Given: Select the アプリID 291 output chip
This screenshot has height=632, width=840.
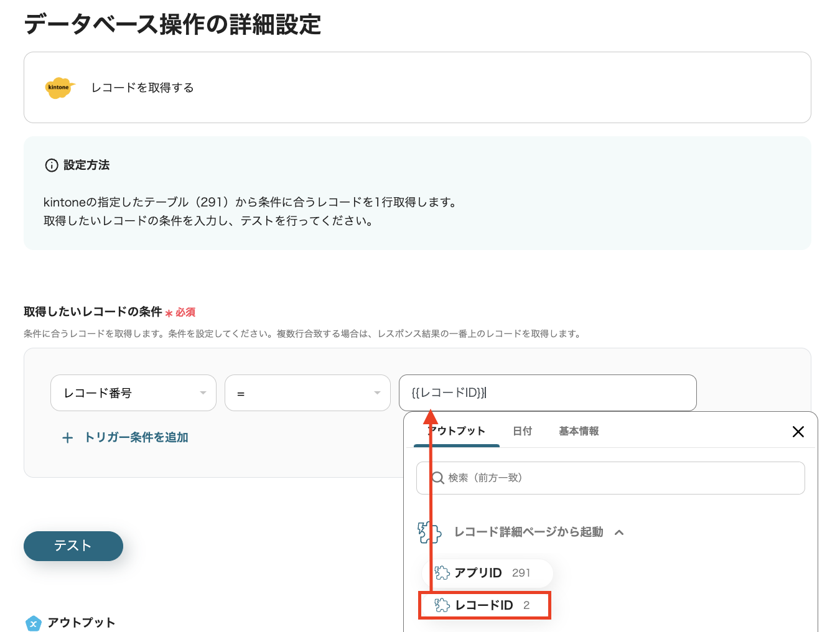Looking at the screenshot, I should pyautogui.click(x=487, y=573).
